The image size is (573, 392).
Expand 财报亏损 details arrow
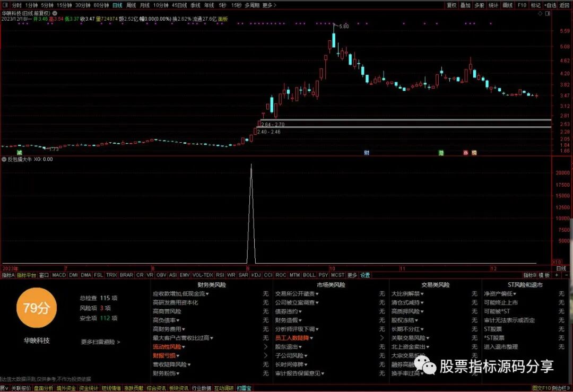266,355
